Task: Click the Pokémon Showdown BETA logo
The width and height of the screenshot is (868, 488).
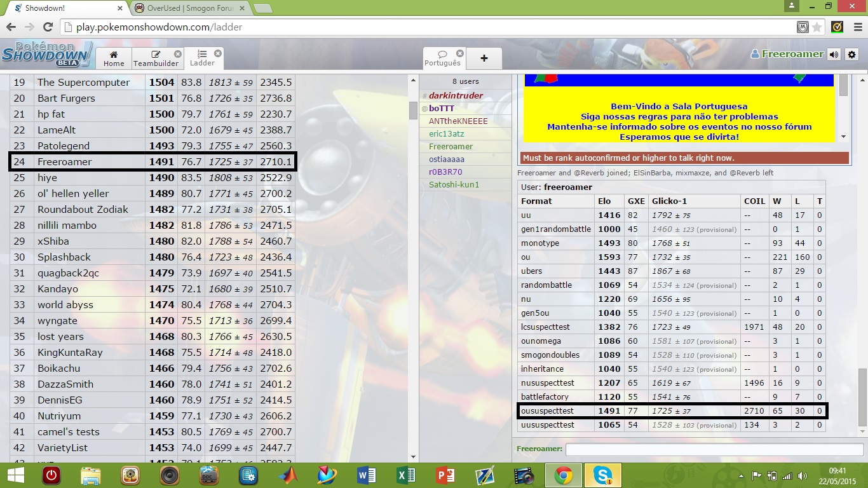Action: coord(48,55)
